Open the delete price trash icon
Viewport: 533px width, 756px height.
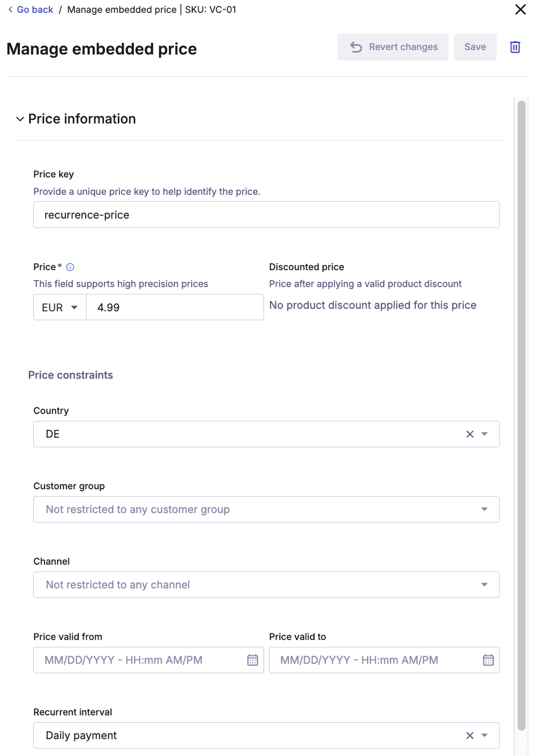pyautogui.click(x=515, y=47)
